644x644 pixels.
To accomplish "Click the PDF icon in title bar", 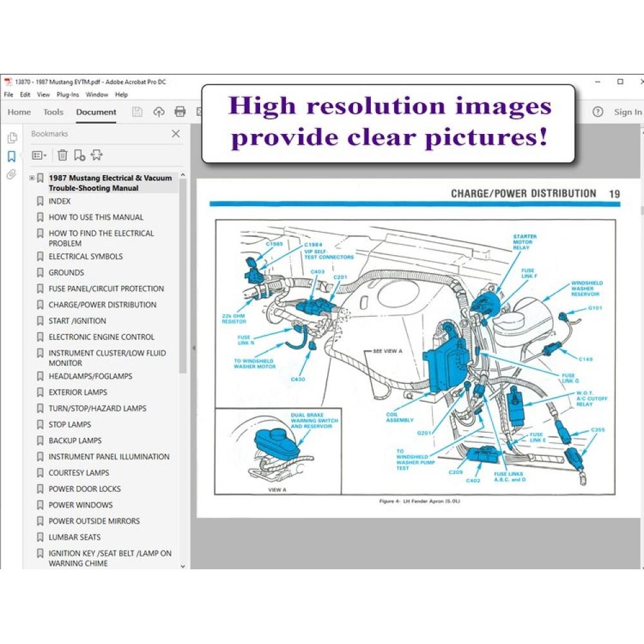I will coord(8,82).
